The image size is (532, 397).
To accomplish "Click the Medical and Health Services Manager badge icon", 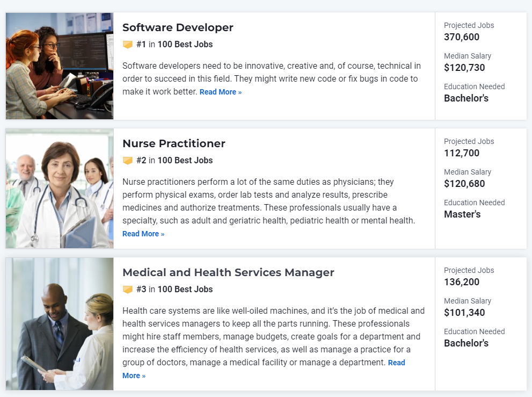I will [128, 290].
